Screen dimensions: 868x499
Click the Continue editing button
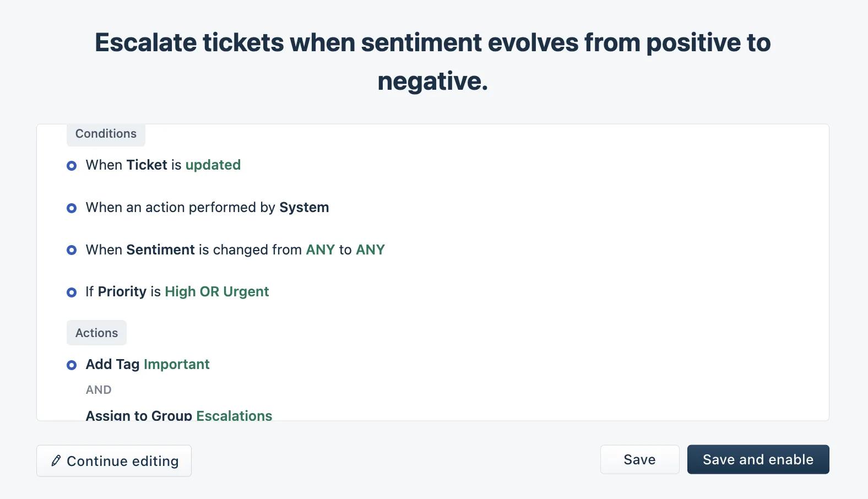point(114,461)
